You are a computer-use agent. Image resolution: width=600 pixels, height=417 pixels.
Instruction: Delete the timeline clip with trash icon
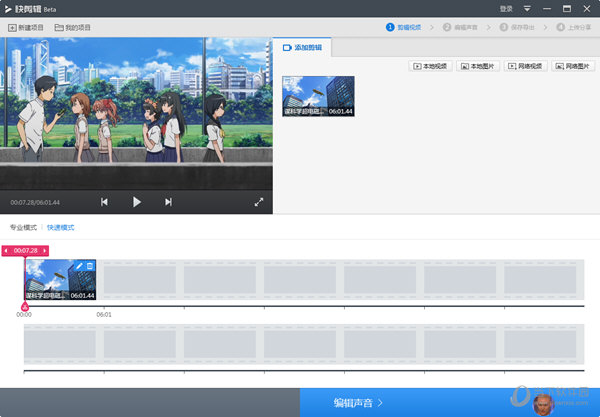pos(90,266)
